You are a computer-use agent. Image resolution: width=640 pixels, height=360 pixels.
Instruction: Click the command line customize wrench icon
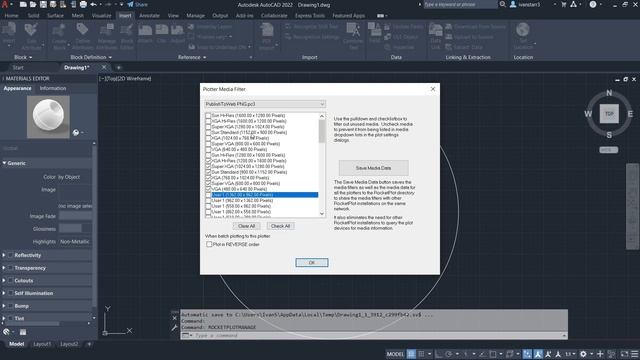coord(175,327)
